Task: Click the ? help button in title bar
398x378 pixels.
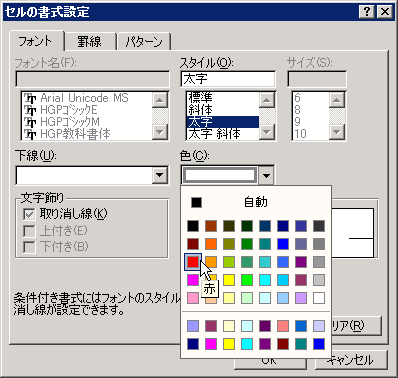Action: coord(367,12)
